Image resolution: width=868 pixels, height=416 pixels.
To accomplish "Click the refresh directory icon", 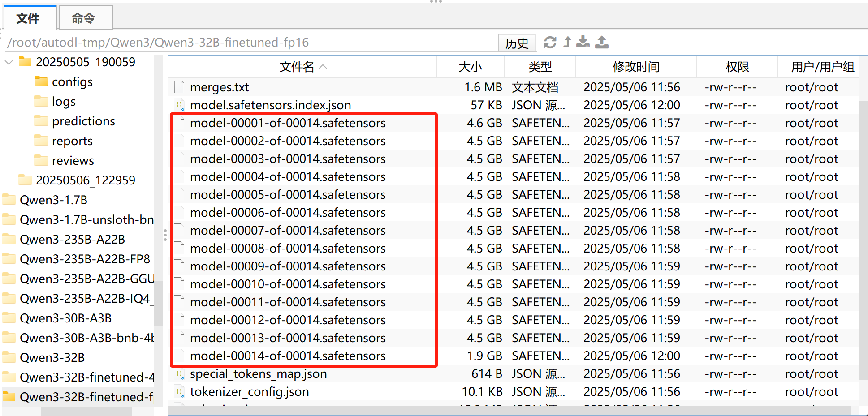I will coord(550,43).
